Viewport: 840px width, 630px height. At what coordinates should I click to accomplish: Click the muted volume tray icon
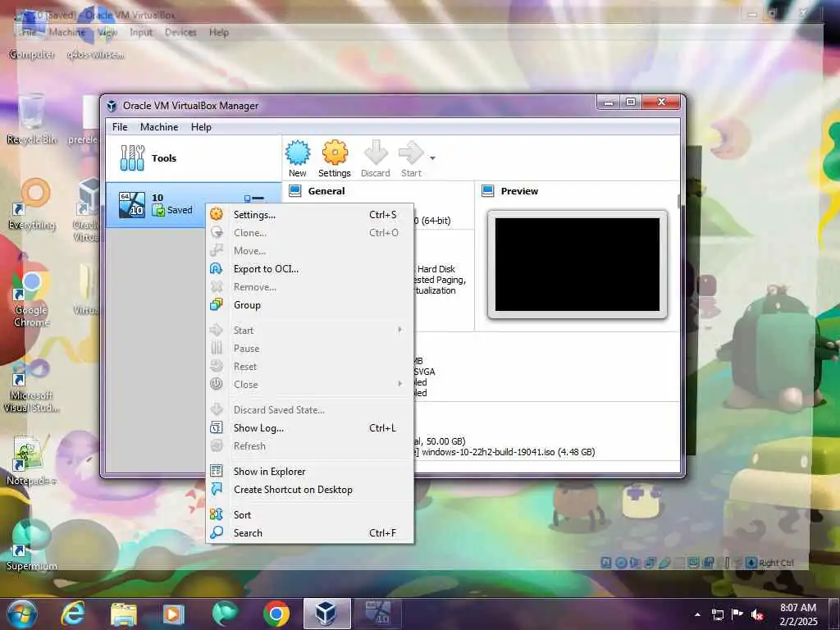757,614
